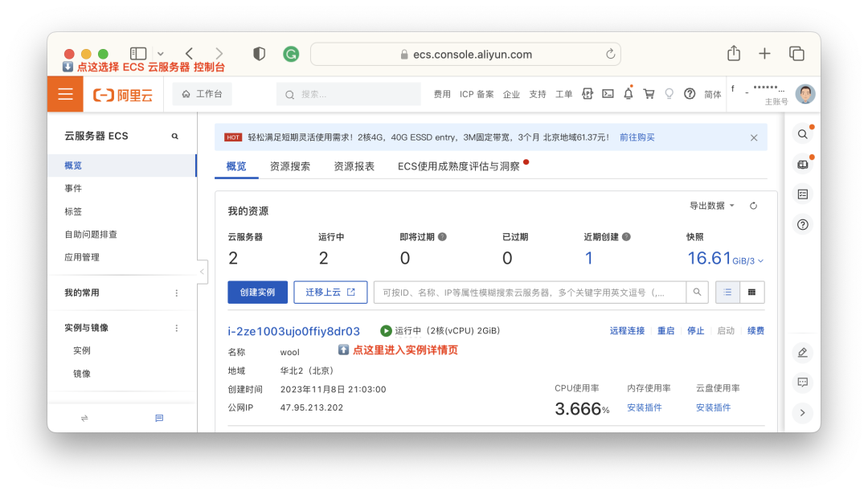The width and height of the screenshot is (868, 495).
Task: Click 安装插件 under 云盘使用率
Action: pyautogui.click(x=713, y=408)
